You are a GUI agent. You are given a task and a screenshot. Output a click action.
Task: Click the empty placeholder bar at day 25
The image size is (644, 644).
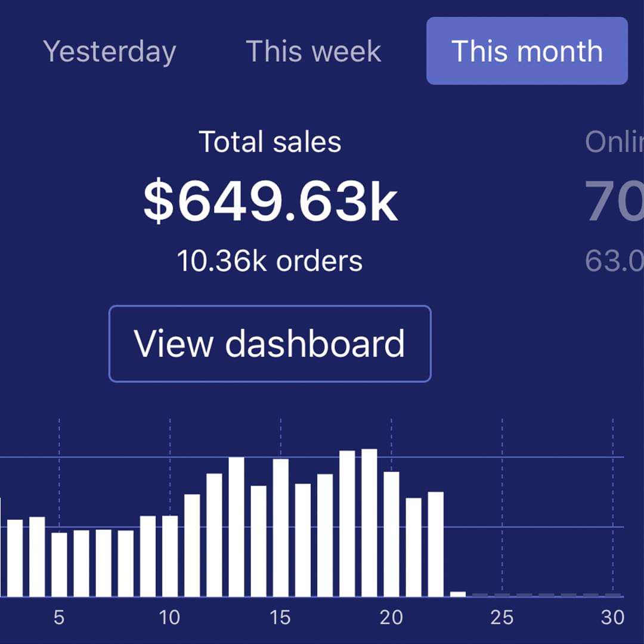coord(502,595)
